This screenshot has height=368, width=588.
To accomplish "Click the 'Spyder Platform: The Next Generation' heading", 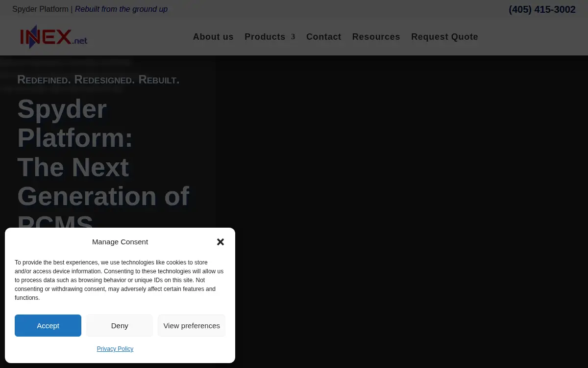I will click(103, 166).
